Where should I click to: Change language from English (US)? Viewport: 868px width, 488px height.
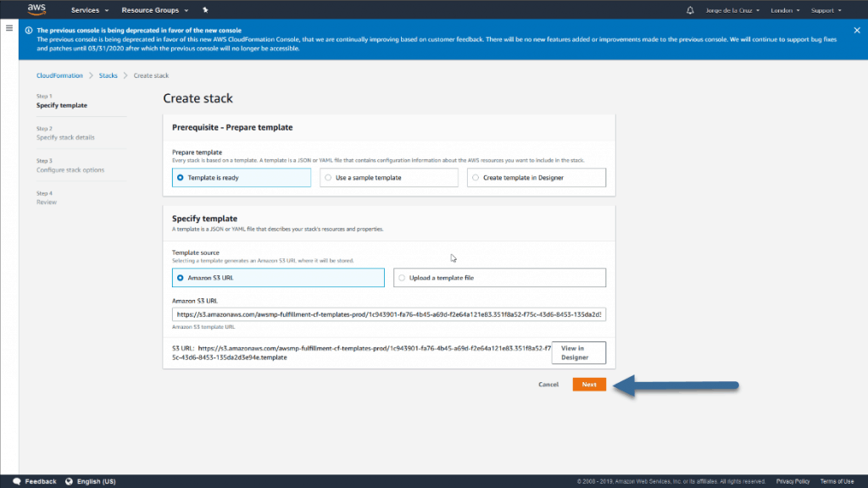click(x=96, y=481)
